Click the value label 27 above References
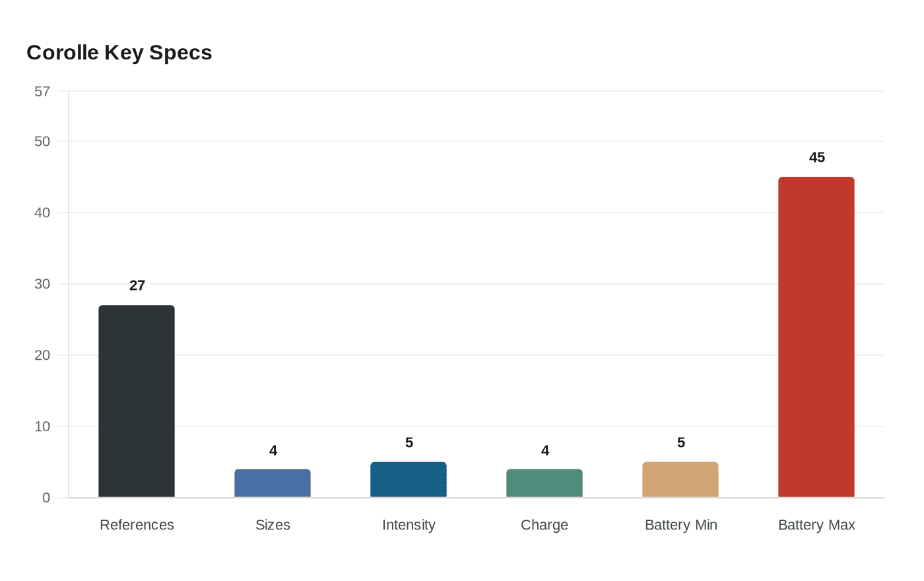Viewport: 924px width, 581px height. [137, 286]
